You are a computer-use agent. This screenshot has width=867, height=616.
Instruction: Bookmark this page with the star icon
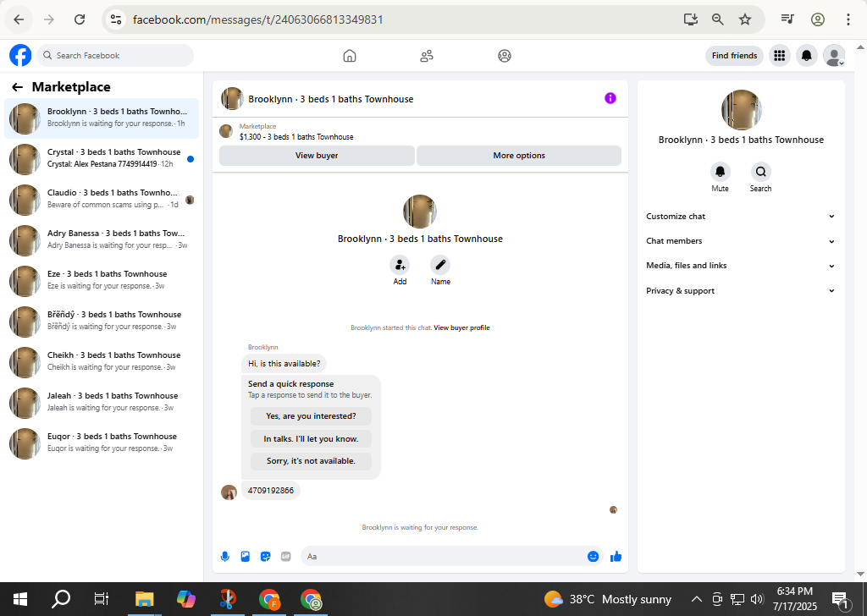[745, 19]
